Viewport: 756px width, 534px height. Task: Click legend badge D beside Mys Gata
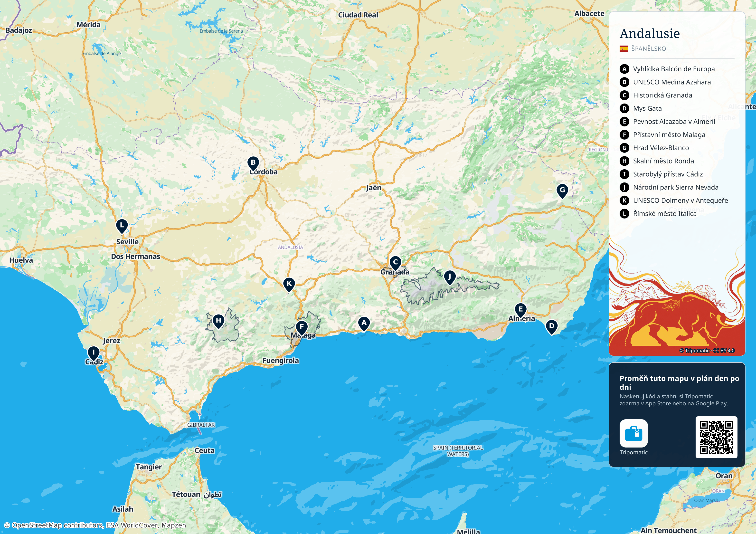pos(624,108)
